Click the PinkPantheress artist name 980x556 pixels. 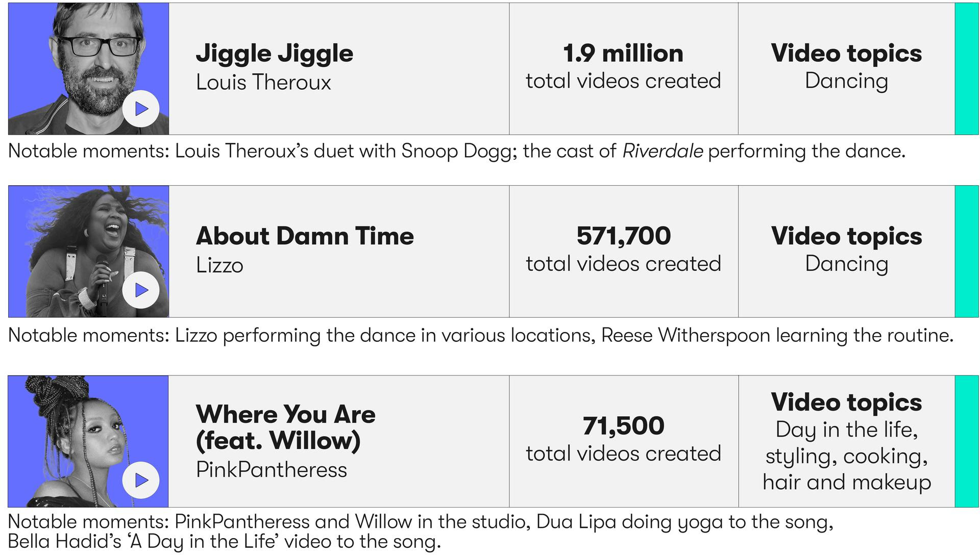pos(272,470)
